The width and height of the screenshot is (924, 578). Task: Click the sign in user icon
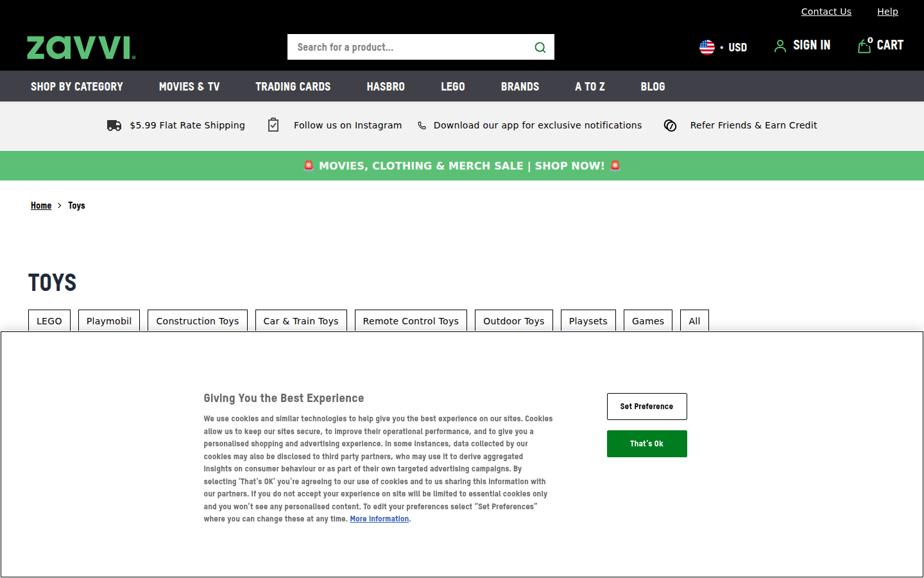[780, 46]
